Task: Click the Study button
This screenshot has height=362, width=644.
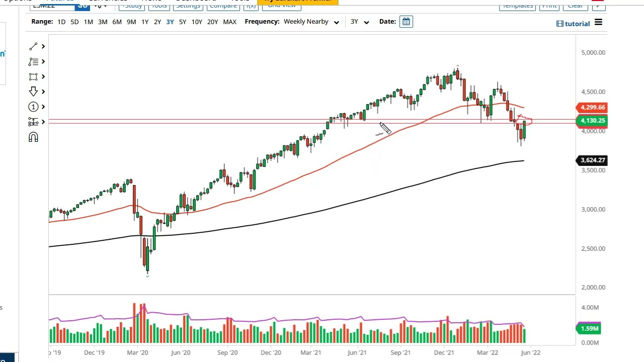Action: (x=132, y=5)
